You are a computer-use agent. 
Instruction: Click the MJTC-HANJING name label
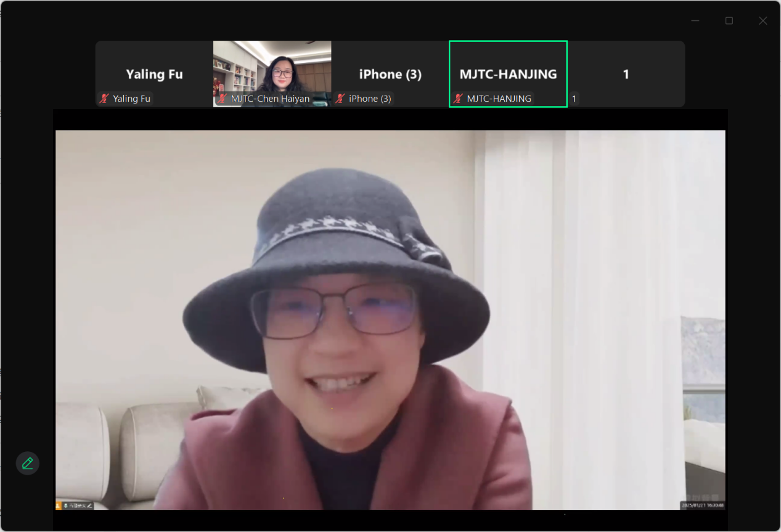[x=499, y=99]
